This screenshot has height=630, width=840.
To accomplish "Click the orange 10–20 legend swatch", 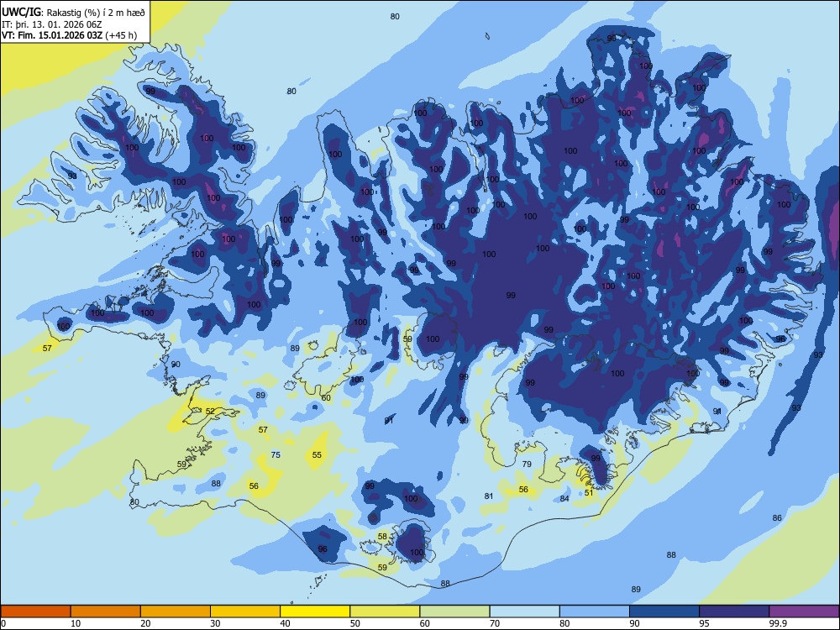I will click(x=106, y=612).
